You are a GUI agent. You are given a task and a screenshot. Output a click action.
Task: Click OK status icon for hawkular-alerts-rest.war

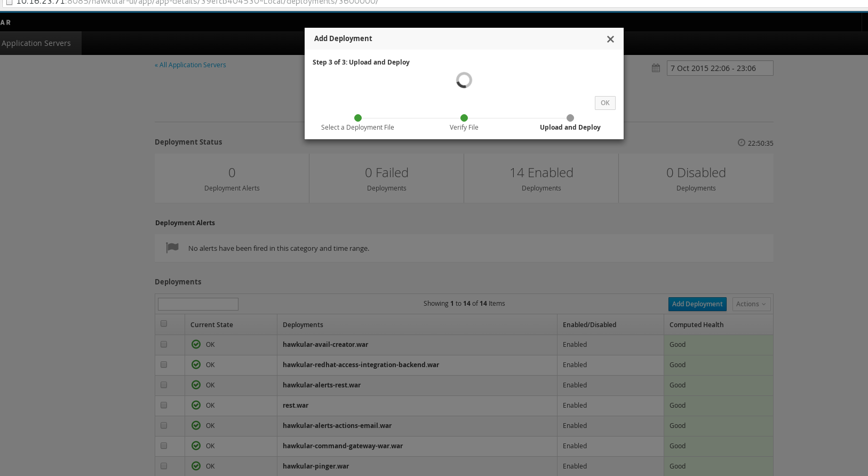pos(196,385)
